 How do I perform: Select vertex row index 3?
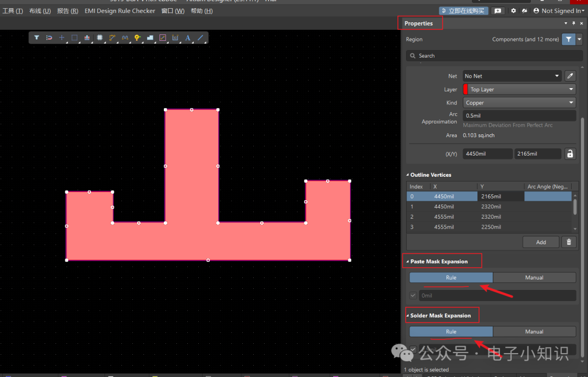(x=489, y=227)
